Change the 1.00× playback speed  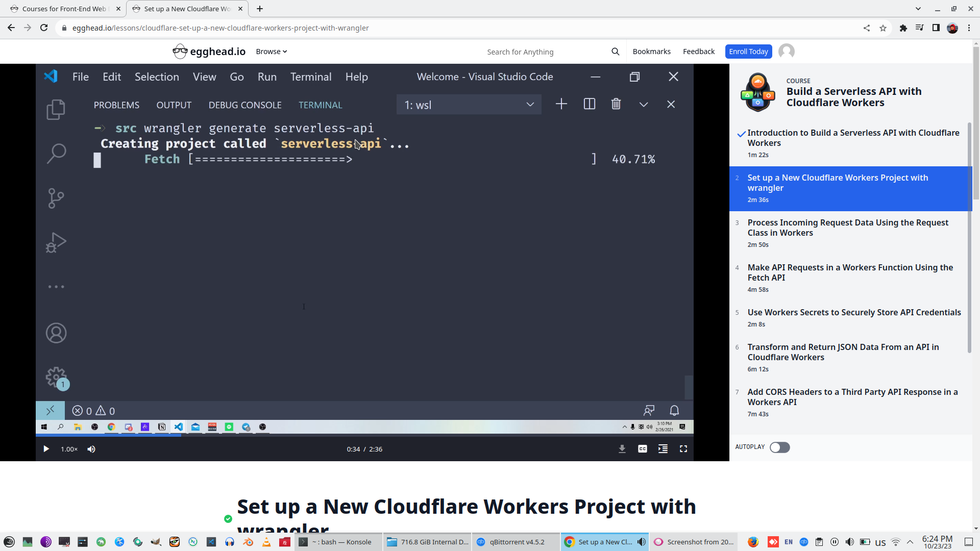(x=69, y=449)
